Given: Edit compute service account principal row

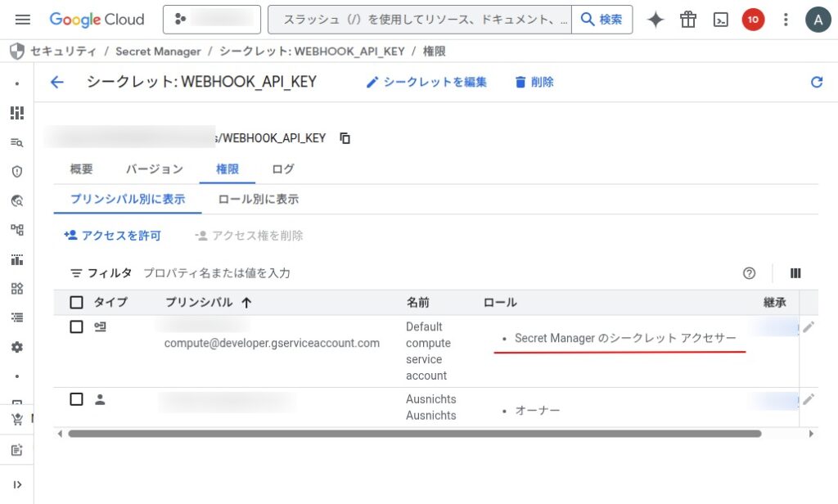Looking at the screenshot, I should coord(809,327).
